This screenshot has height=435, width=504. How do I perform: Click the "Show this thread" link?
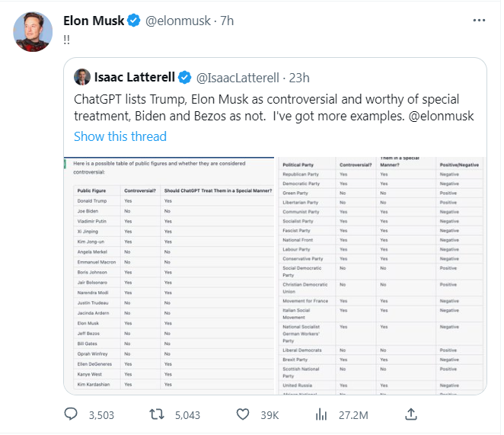(120, 136)
